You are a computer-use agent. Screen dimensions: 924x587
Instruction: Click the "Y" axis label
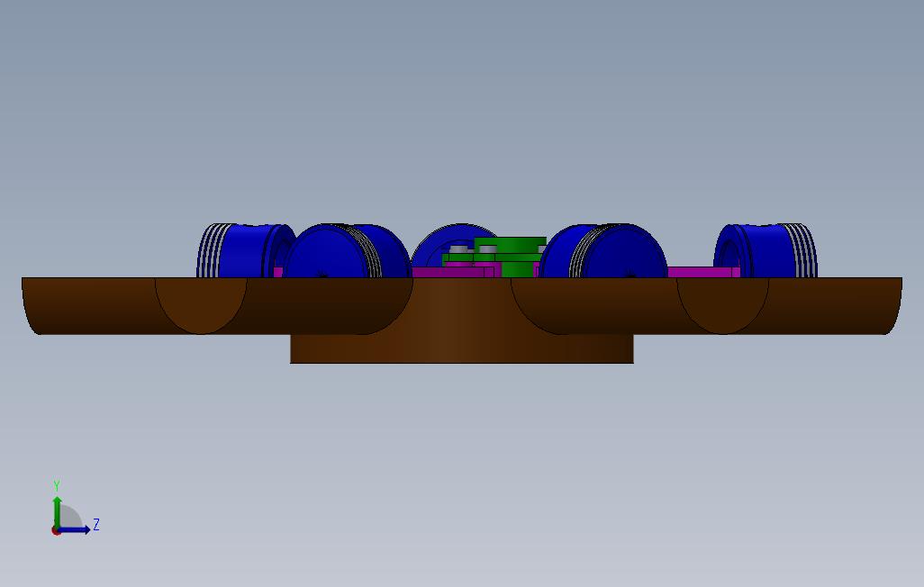[x=57, y=485]
